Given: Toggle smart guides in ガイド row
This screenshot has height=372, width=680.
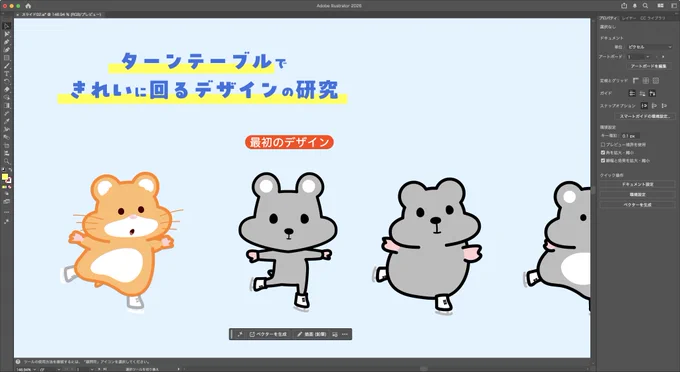Looking at the screenshot, I should tap(652, 93).
